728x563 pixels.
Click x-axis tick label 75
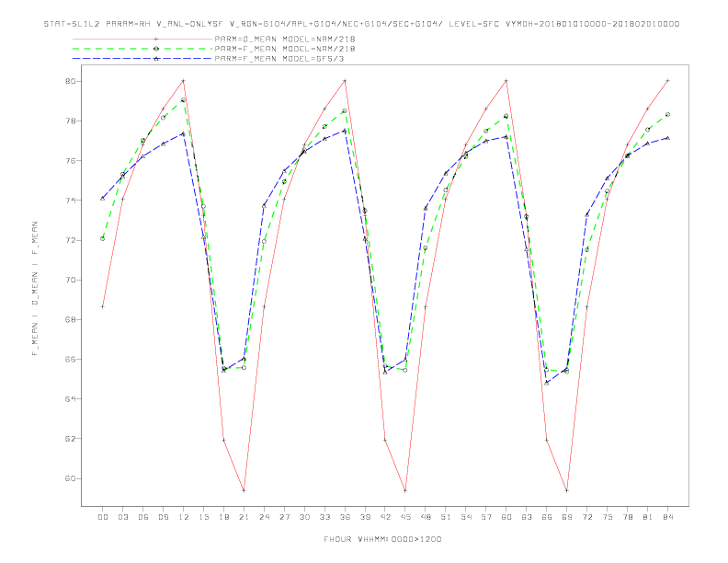(x=608, y=517)
